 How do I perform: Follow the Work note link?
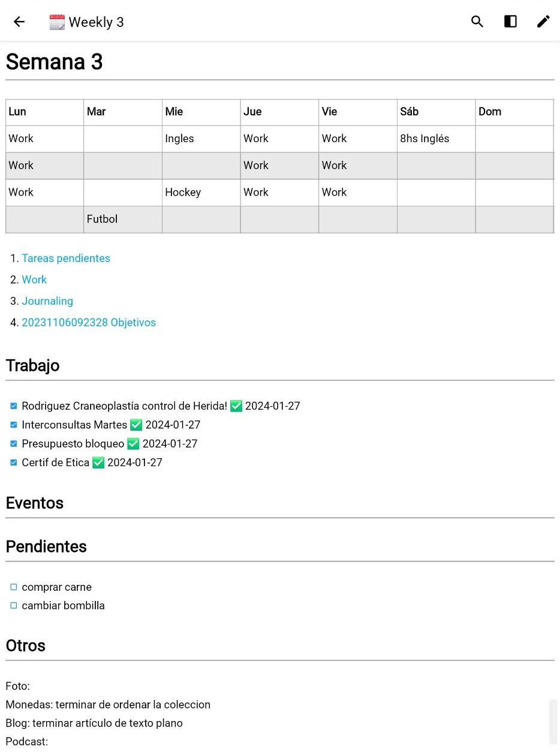[34, 280]
